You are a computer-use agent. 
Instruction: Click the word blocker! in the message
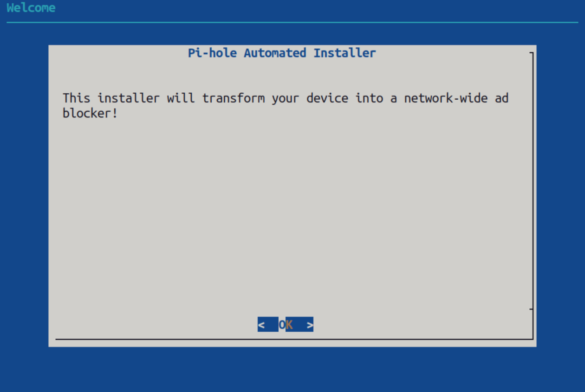tap(90, 113)
